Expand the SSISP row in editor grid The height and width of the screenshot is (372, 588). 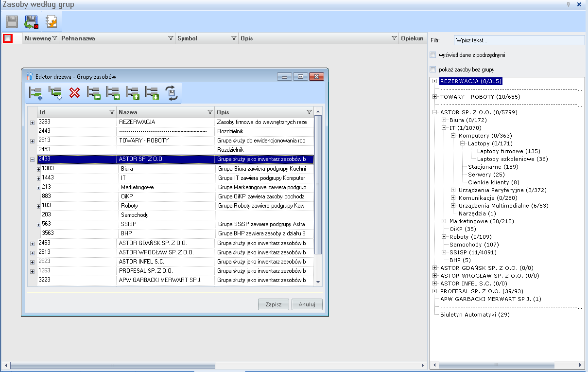pos(39,225)
